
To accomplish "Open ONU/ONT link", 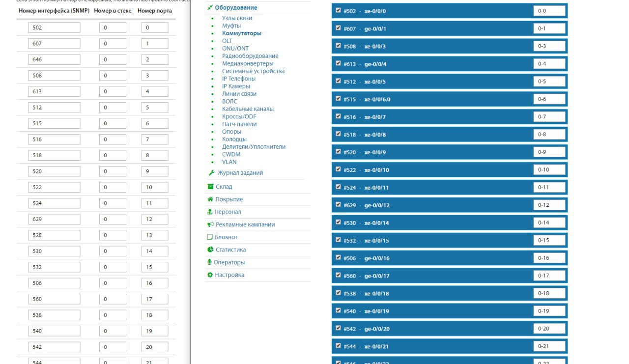I will 235,48.
